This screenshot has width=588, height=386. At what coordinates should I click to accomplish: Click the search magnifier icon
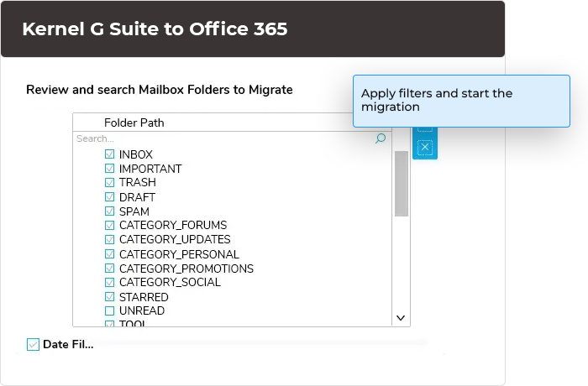point(381,138)
